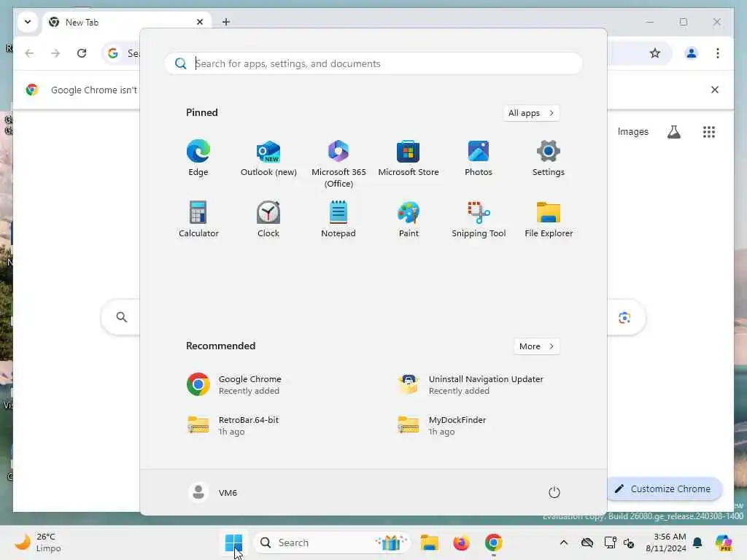
Task: Open the Paint app
Action: (x=409, y=219)
